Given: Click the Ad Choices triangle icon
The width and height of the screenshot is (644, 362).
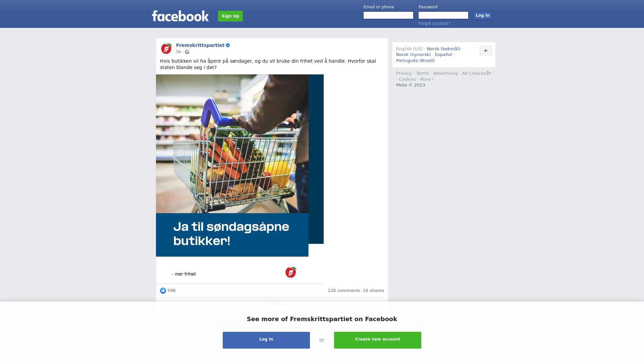Looking at the screenshot, I should [489, 73].
